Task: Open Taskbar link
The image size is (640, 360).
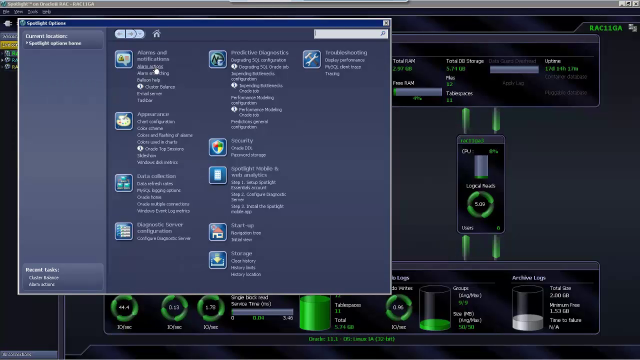Action: [144, 100]
